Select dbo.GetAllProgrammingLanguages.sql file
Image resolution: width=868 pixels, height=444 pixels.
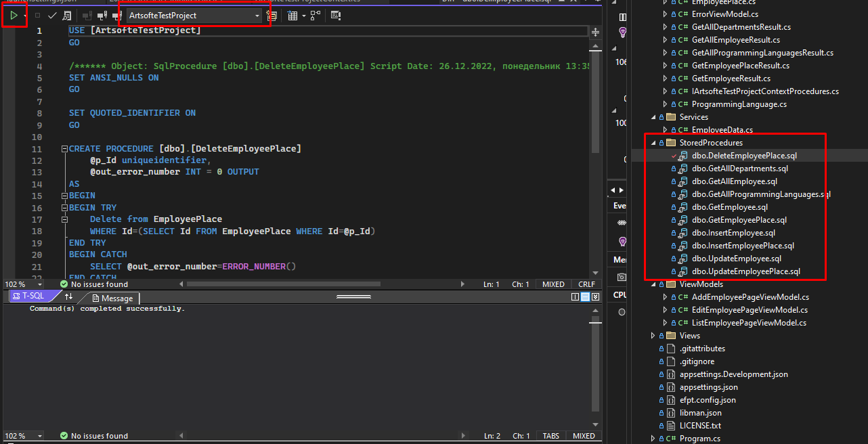point(762,194)
